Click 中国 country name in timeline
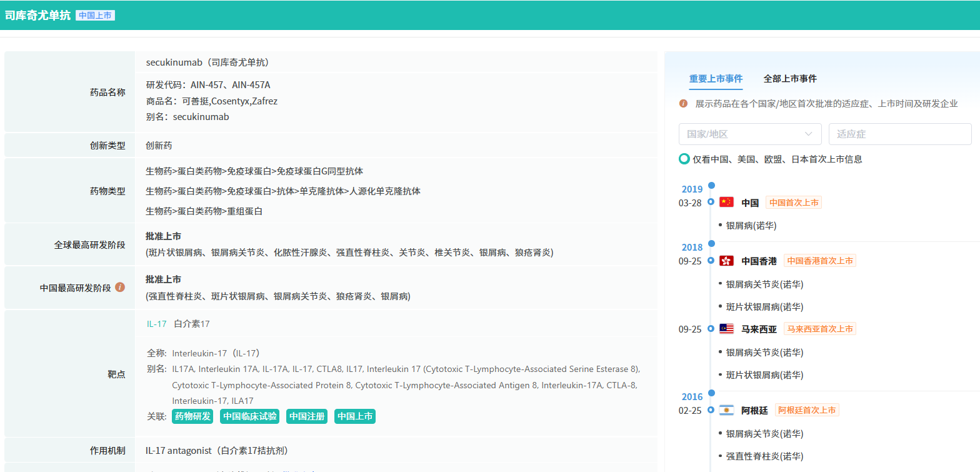The height and width of the screenshot is (472, 980). point(750,203)
